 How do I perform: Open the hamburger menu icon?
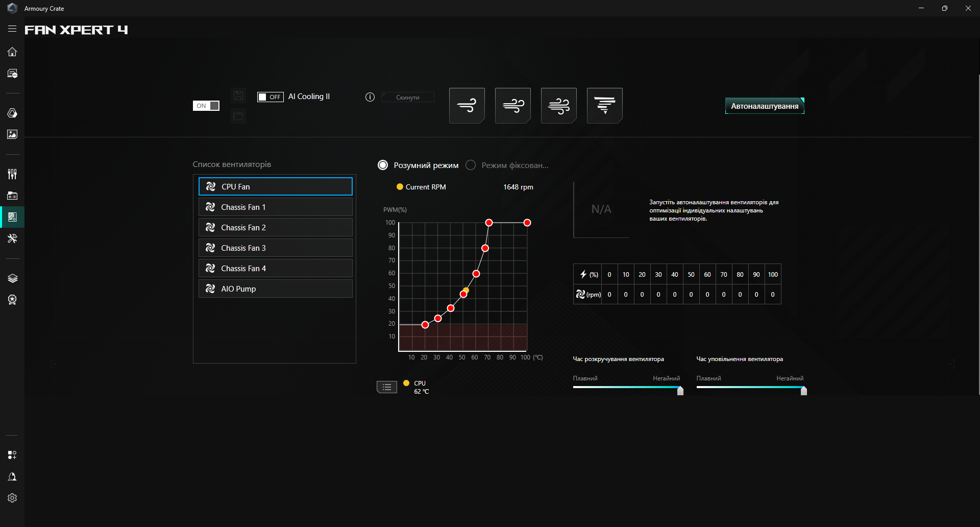(12, 29)
